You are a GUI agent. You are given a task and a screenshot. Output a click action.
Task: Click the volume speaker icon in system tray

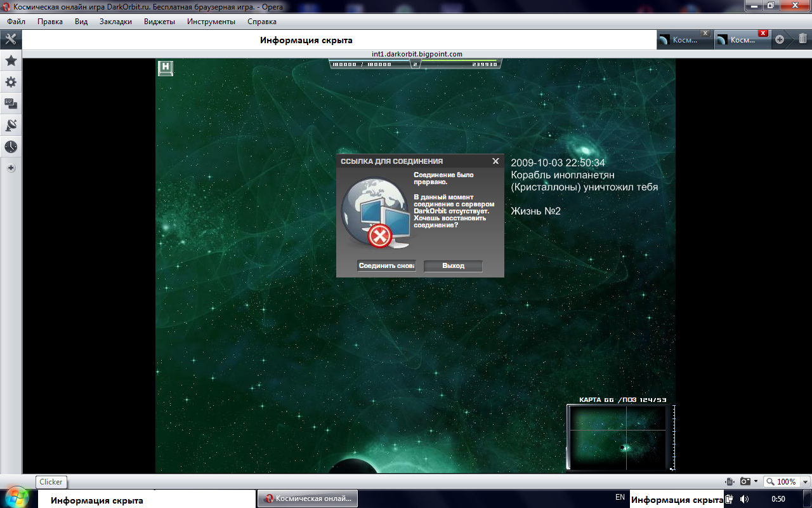point(744,499)
